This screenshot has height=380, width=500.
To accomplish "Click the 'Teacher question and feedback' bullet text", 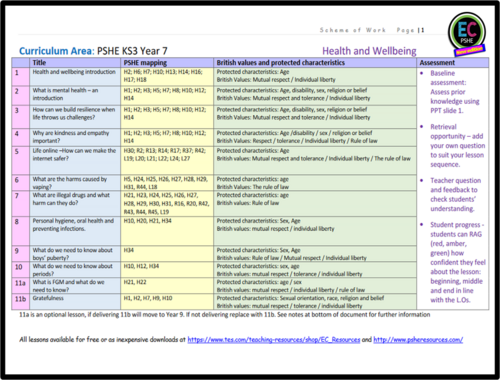I will (x=455, y=194).
